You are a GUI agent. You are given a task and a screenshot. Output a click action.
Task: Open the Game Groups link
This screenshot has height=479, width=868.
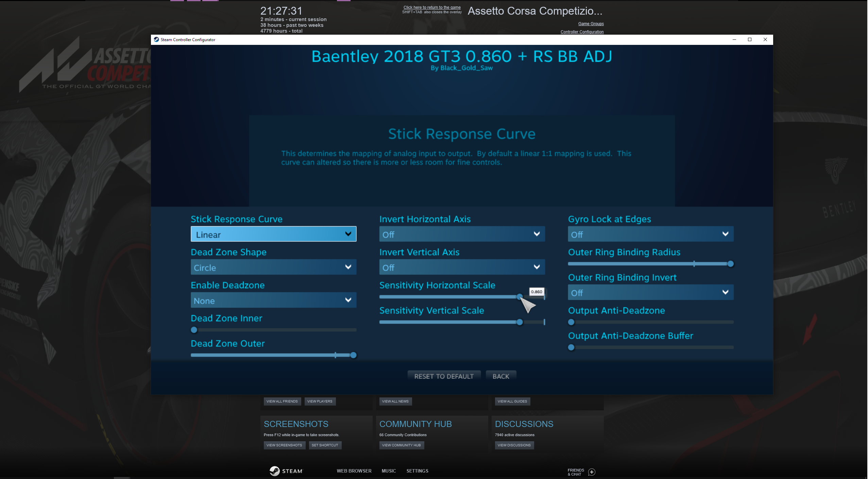(591, 24)
